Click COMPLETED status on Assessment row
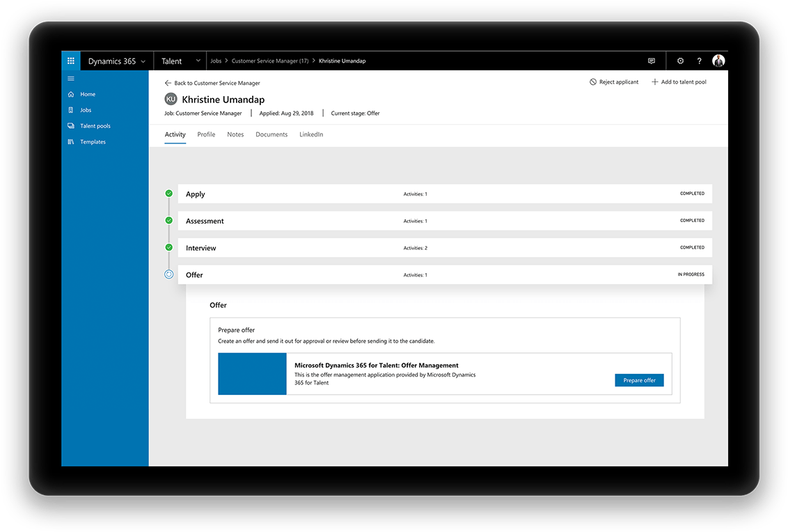Screen dimensions: 788x532 coord(693,221)
